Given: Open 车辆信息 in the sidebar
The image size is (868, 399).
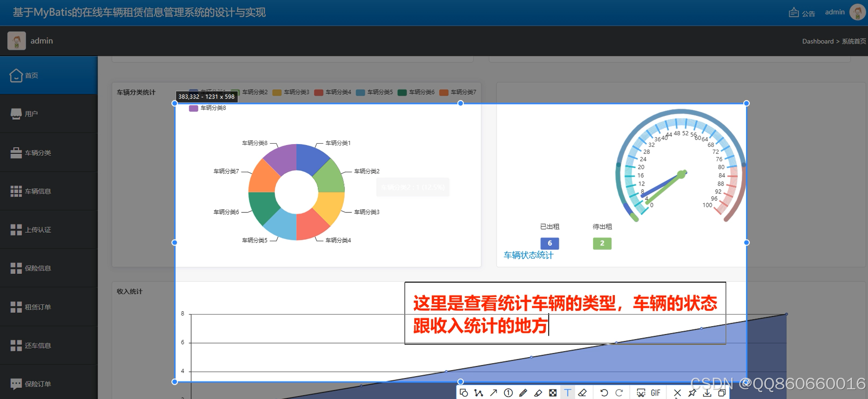Looking at the screenshot, I should (x=49, y=191).
